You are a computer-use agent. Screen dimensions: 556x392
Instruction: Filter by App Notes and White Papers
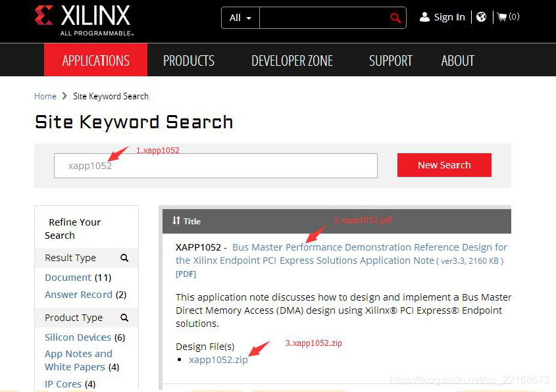(78, 360)
